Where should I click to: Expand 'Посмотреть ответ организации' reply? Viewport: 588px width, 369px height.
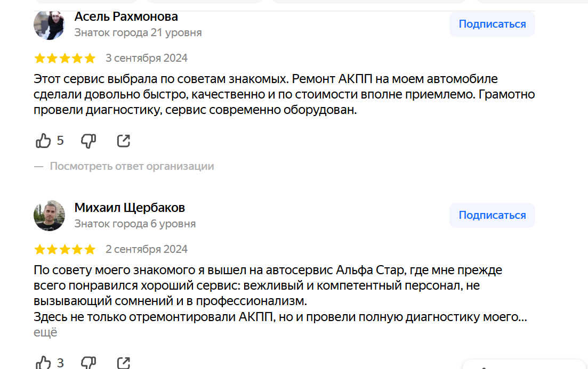(132, 166)
